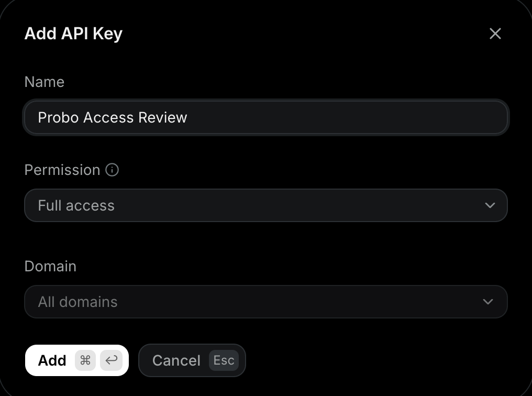Close the Add API Key dialog
532x396 pixels.
(495, 34)
